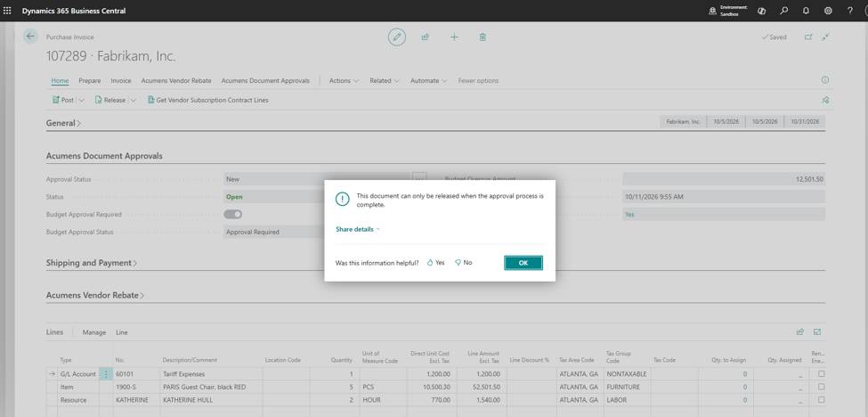Screen dimensions: 868x417
Task: Open the settings gear icon
Action: [828, 11]
